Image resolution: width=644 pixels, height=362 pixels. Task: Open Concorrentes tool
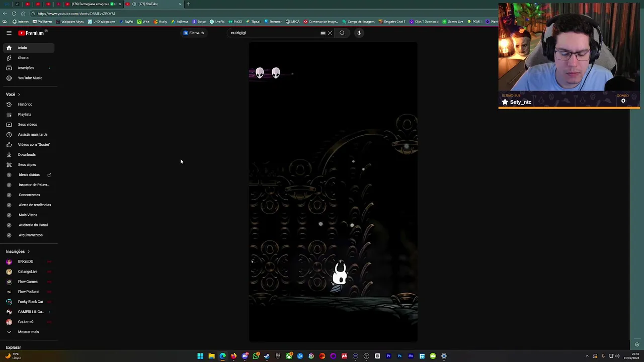pyautogui.click(x=28, y=195)
